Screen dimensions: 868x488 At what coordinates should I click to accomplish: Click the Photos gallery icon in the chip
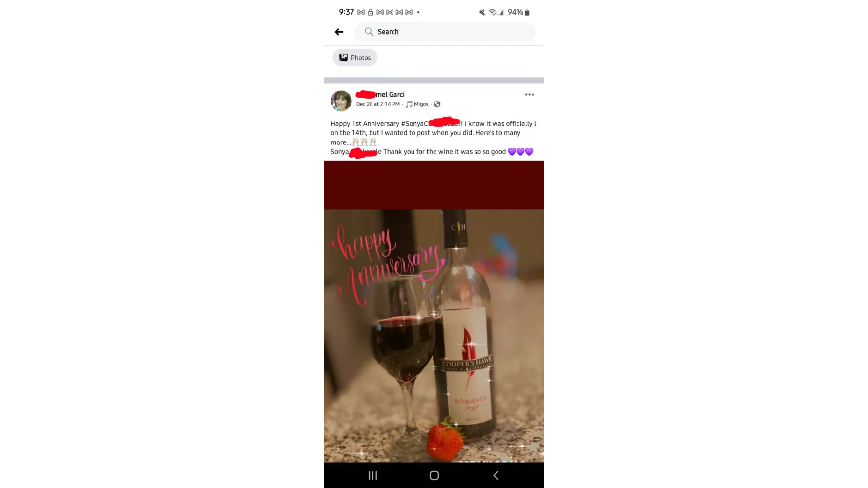click(344, 58)
